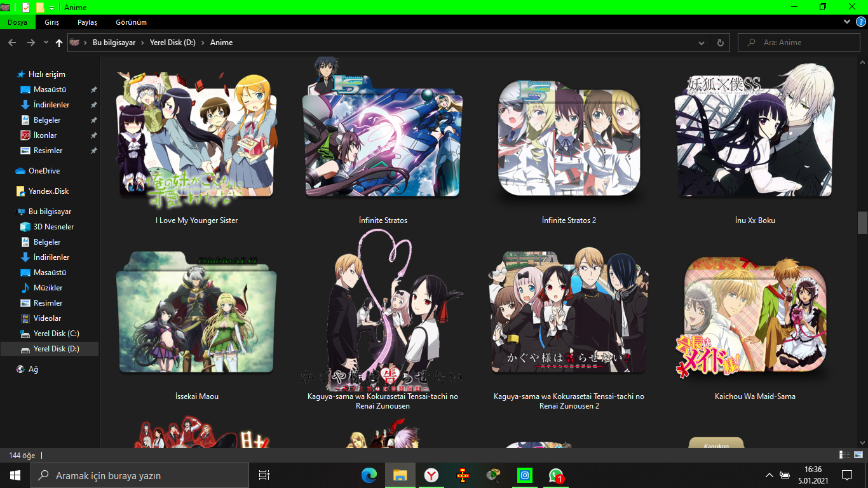Open WhatsApp from the taskbar

coord(556,475)
